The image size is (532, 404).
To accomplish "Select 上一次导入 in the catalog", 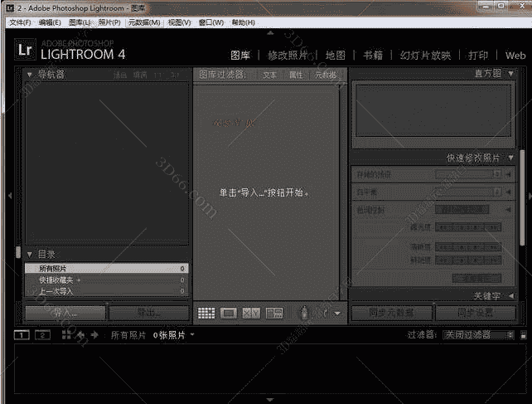I will click(x=107, y=291).
